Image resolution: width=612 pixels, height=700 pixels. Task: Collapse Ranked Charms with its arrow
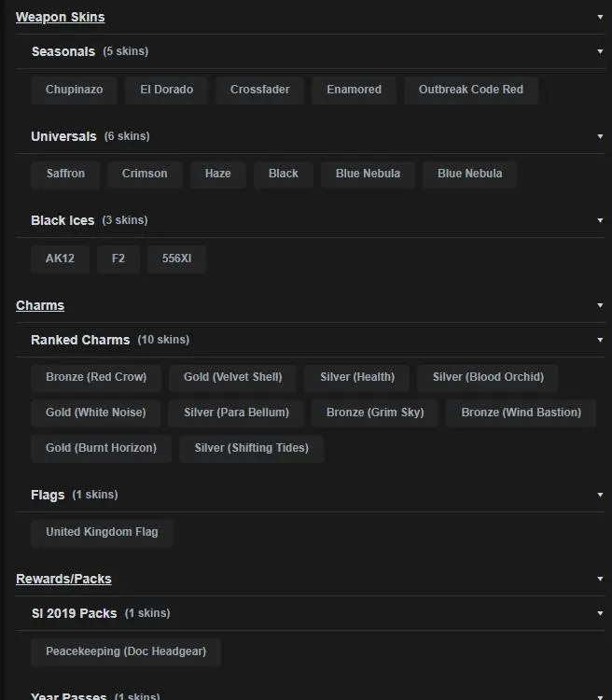point(600,340)
